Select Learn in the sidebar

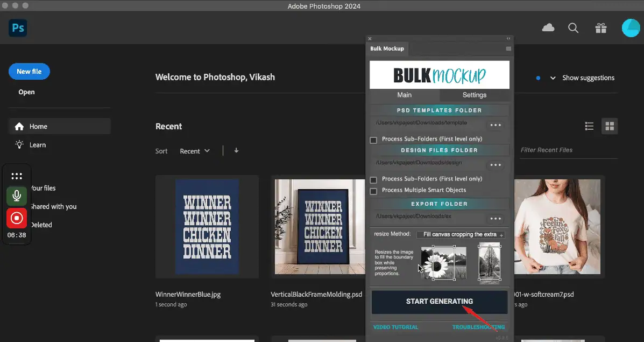pos(38,145)
